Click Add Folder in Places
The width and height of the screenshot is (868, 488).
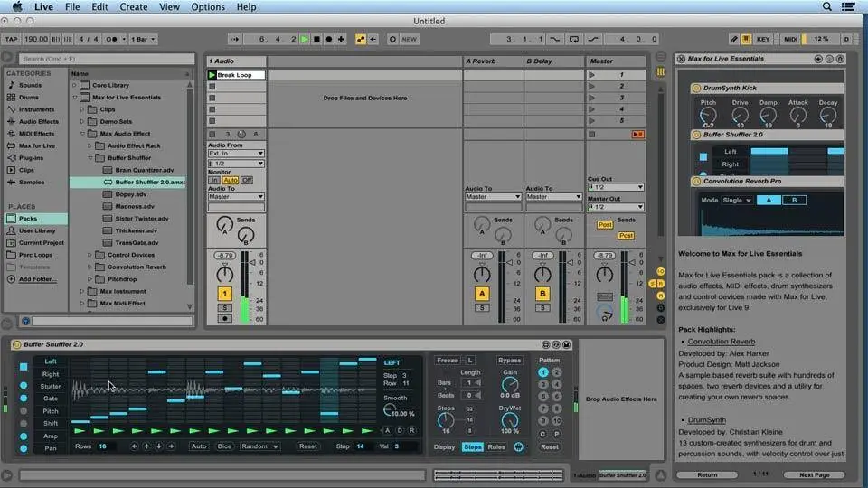[x=37, y=279]
